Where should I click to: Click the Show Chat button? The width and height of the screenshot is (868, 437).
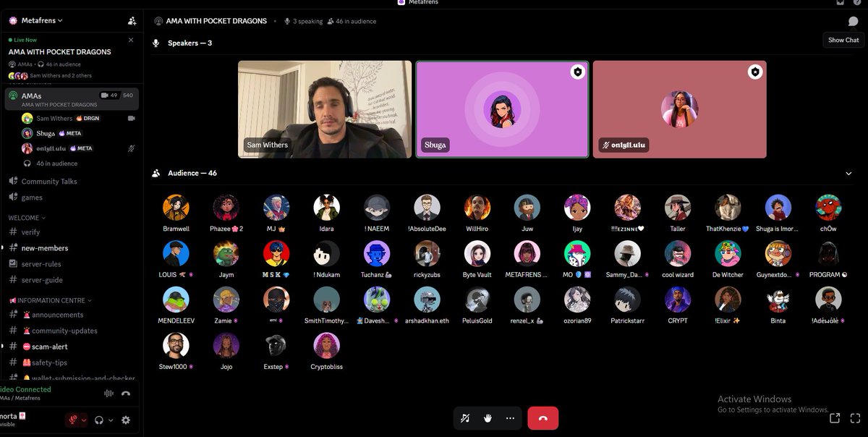[x=843, y=41]
